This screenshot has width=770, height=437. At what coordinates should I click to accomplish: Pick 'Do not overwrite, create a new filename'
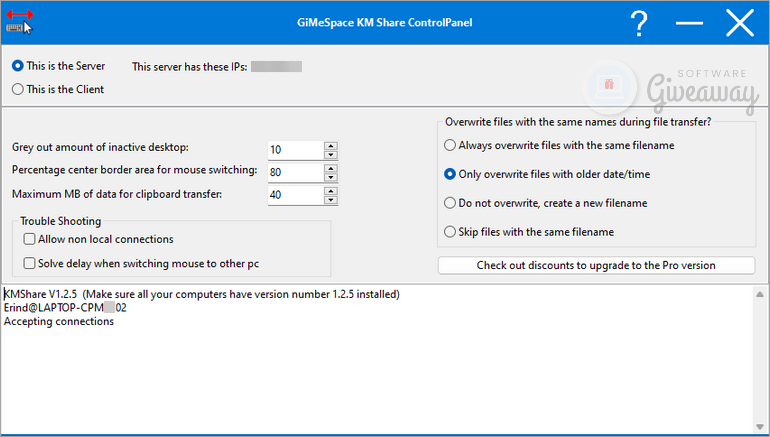(x=449, y=203)
